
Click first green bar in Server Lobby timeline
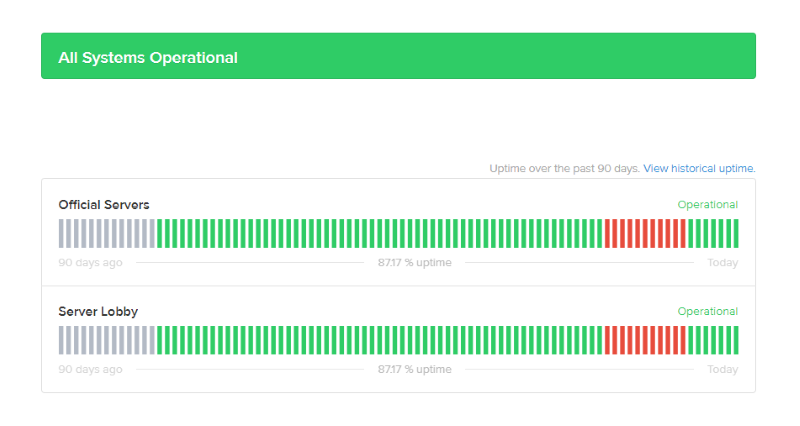click(x=160, y=340)
